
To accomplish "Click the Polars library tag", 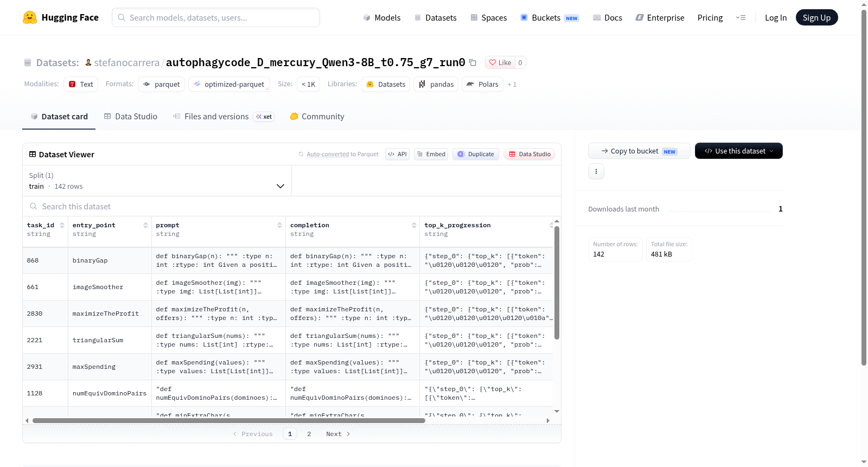I will point(482,84).
